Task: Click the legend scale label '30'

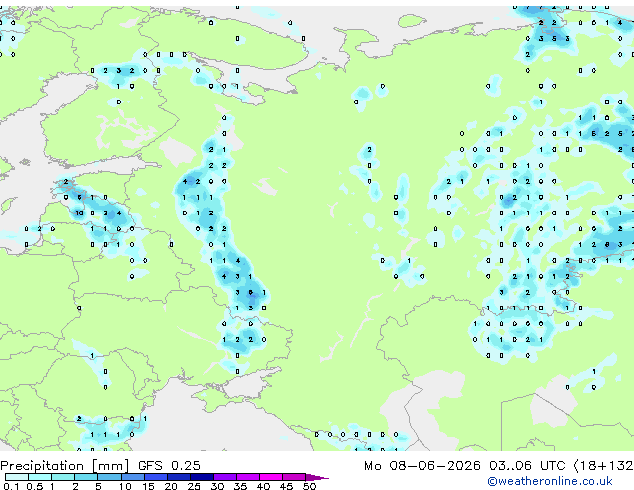Action: pos(217,486)
